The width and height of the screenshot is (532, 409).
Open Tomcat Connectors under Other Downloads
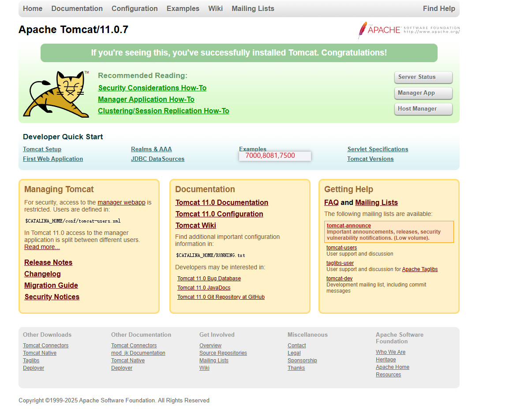click(x=46, y=346)
